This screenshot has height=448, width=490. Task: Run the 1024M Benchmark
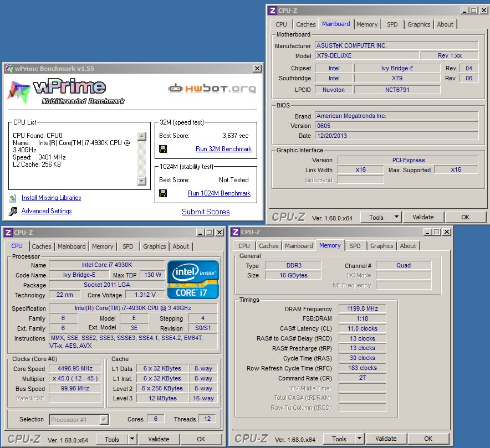point(219,193)
